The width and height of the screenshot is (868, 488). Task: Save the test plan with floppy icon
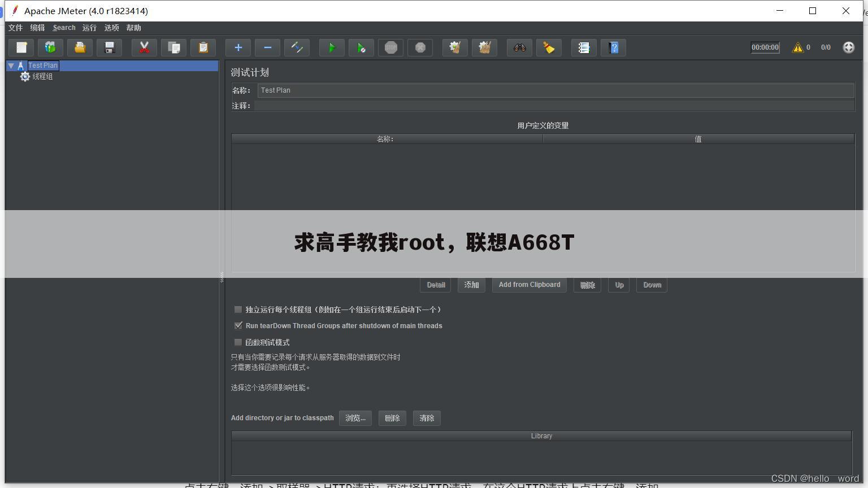110,47
